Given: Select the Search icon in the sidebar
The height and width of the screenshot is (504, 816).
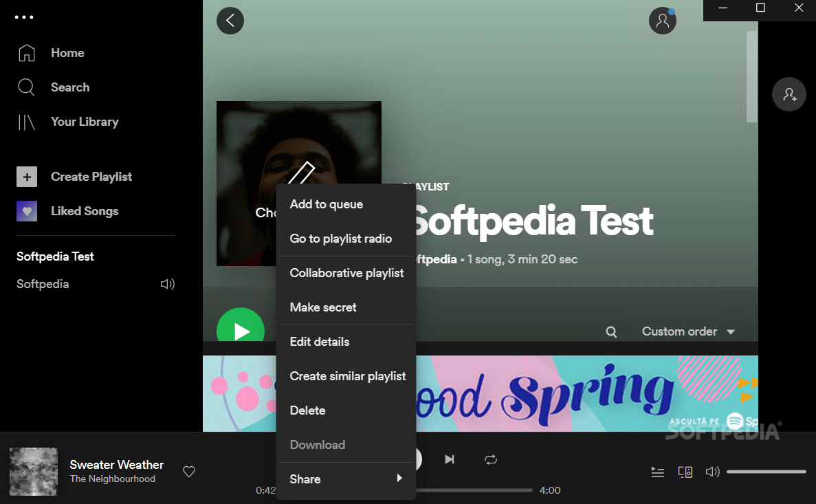Looking at the screenshot, I should [27, 87].
